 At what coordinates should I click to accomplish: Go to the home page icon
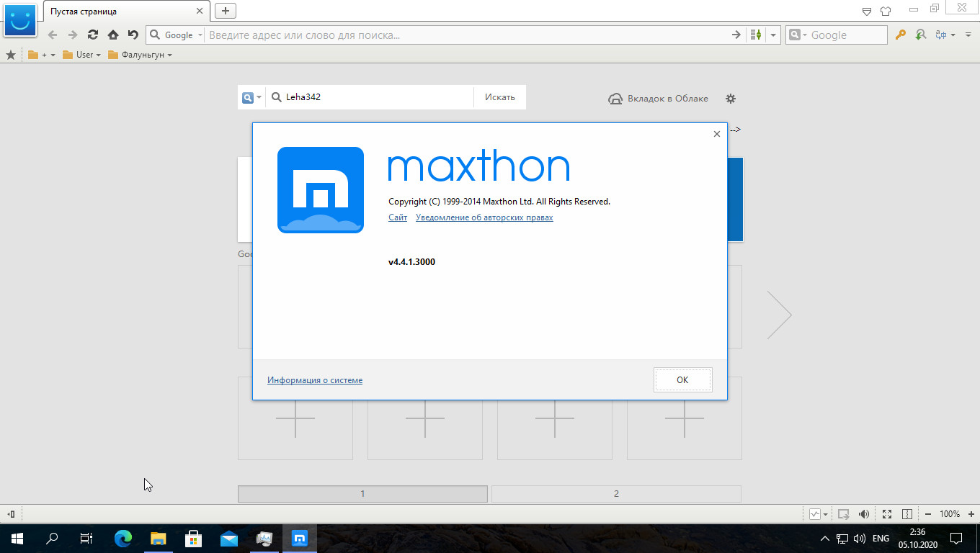[112, 35]
